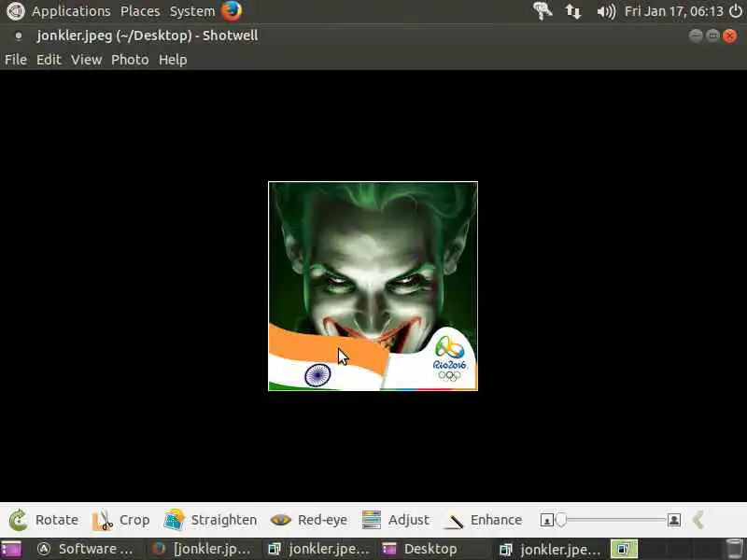Maximize the Shotwell window
Viewport: 747px width, 560px height.
point(712,35)
